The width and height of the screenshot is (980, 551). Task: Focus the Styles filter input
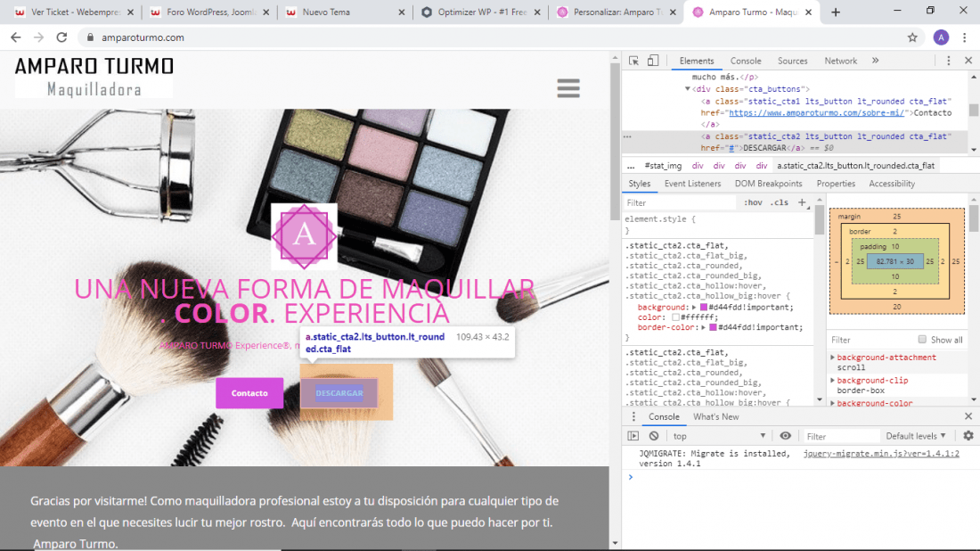pos(680,202)
